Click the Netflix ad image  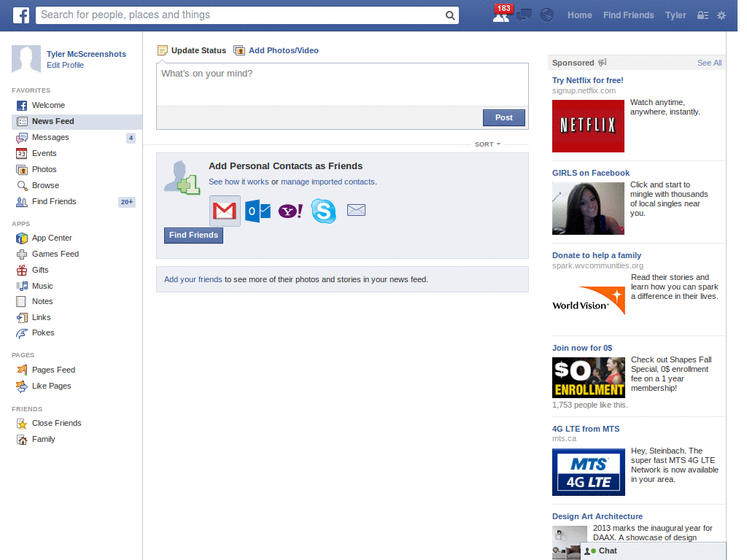click(588, 126)
